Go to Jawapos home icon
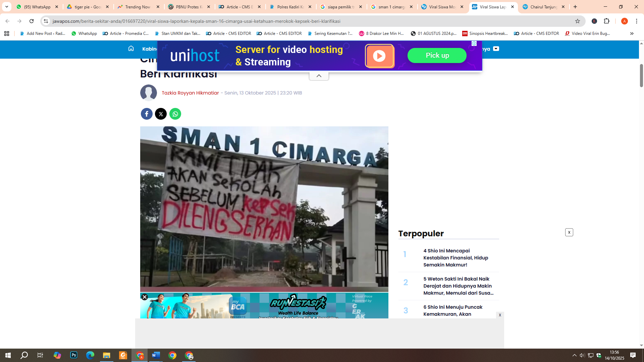Viewport: 644px width, 362px height. (131, 49)
